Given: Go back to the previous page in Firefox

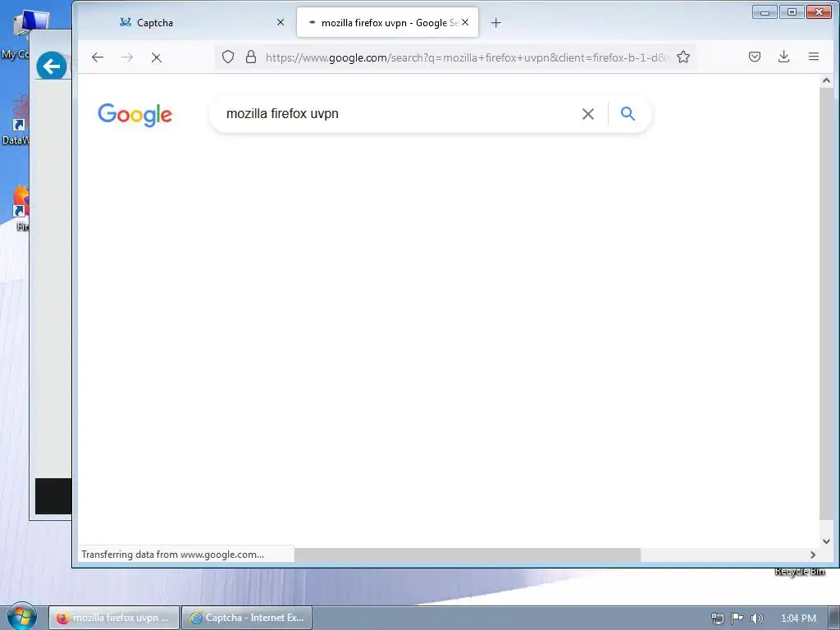Looking at the screenshot, I should click(x=97, y=57).
